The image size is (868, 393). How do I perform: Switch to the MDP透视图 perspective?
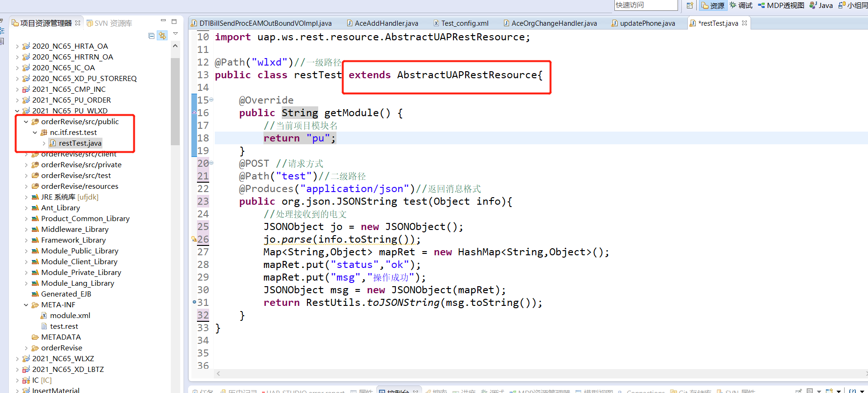click(x=781, y=6)
